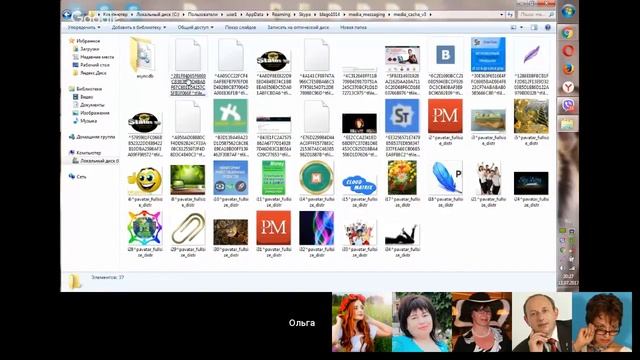Go to Skype in the address path
Image resolution: width=640 pixels, height=360 pixels.
pyautogui.click(x=305, y=14)
